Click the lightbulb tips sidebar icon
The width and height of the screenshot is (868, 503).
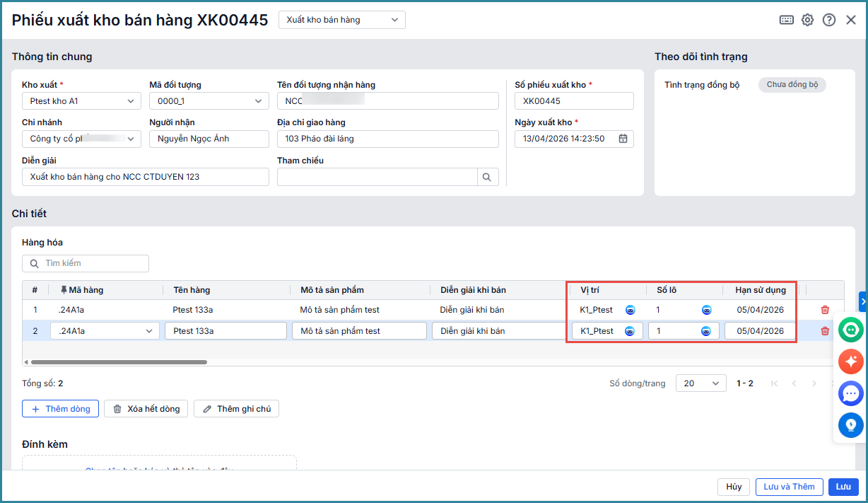pyautogui.click(x=850, y=424)
